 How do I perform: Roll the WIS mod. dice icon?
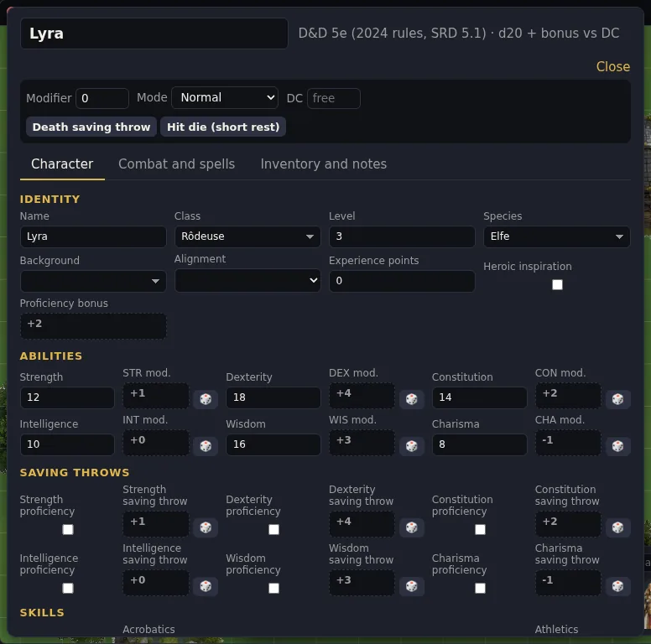(x=411, y=445)
